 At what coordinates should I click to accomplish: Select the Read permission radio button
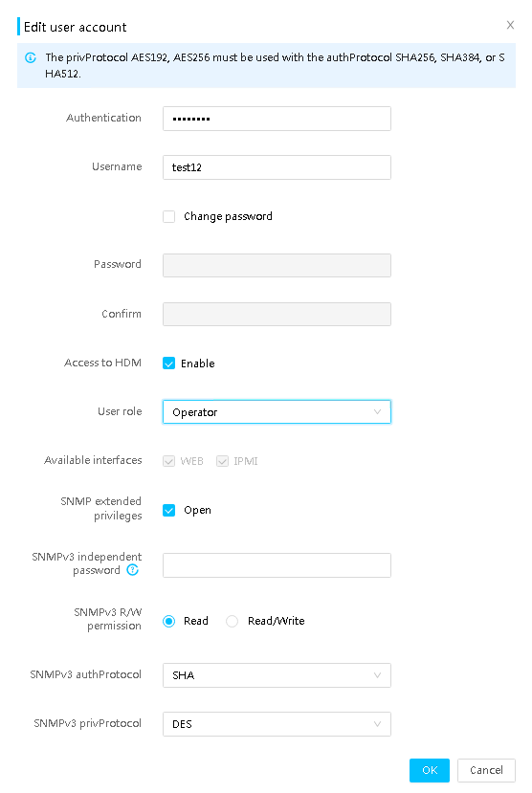(169, 621)
